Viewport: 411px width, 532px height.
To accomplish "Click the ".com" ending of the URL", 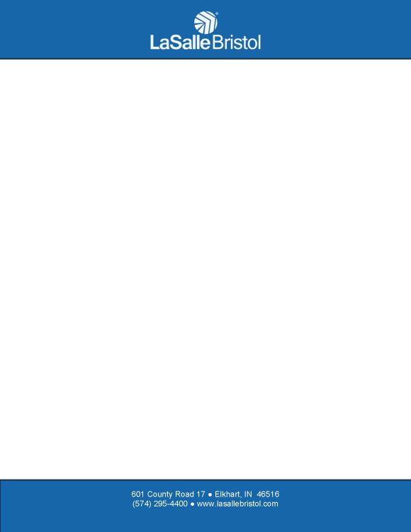I will tap(270, 504).
